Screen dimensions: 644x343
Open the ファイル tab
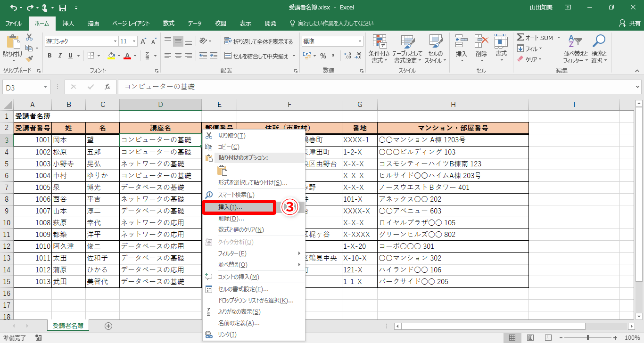coord(14,23)
